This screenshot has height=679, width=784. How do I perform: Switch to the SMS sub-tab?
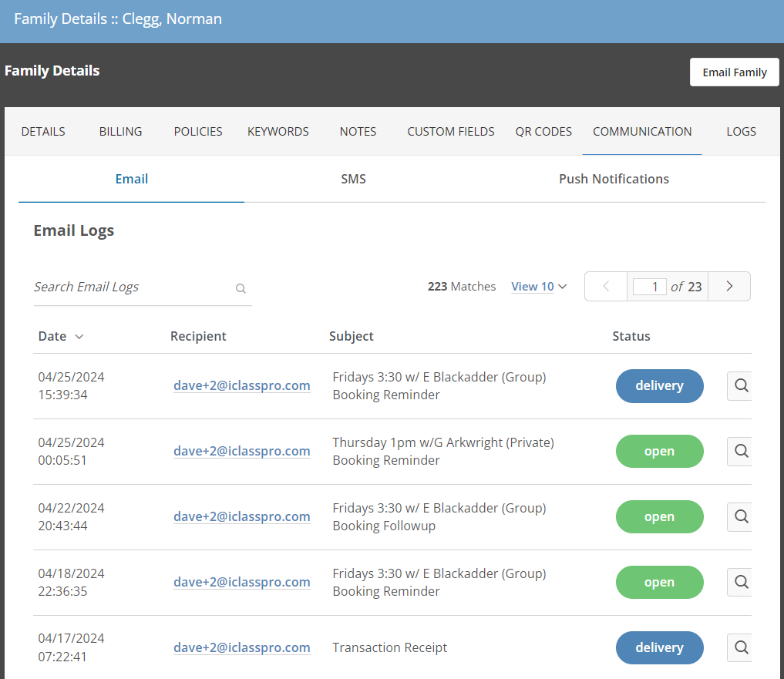354,179
